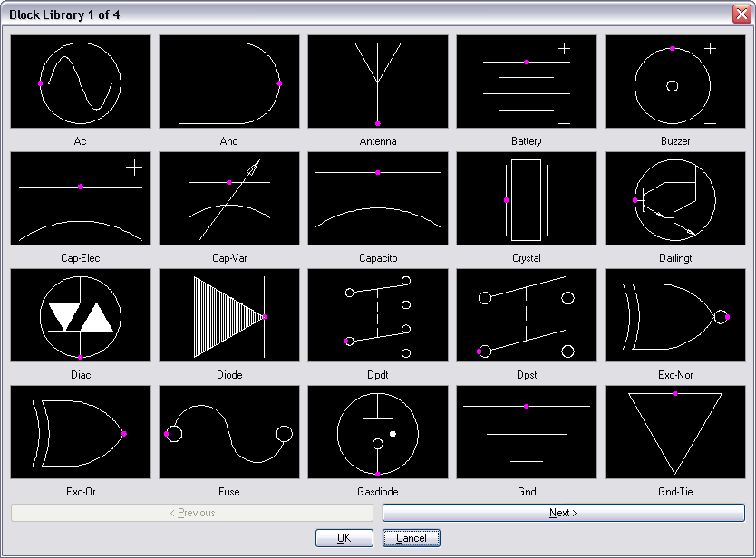Select the Battery symbol block

click(x=527, y=82)
